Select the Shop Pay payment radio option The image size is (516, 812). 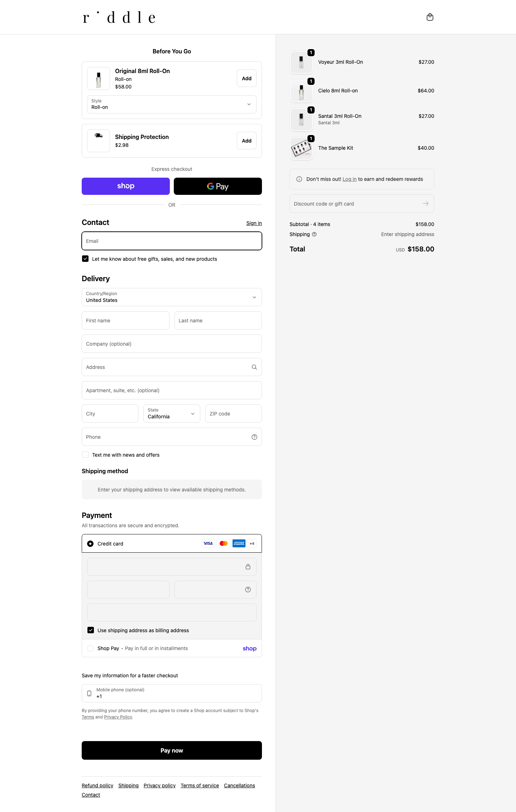click(x=90, y=648)
